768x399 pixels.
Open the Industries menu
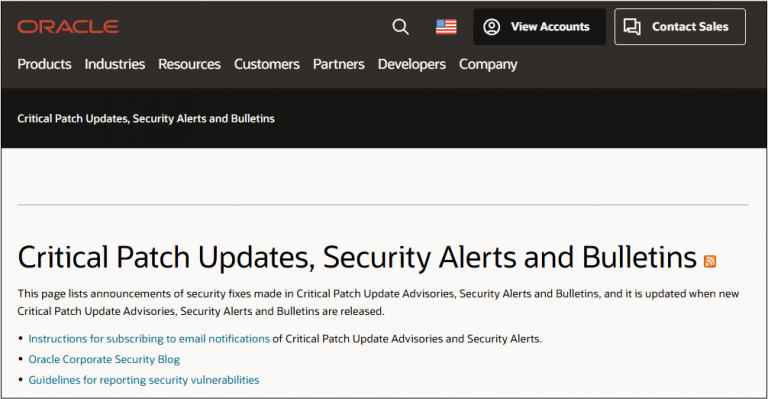coord(115,64)
